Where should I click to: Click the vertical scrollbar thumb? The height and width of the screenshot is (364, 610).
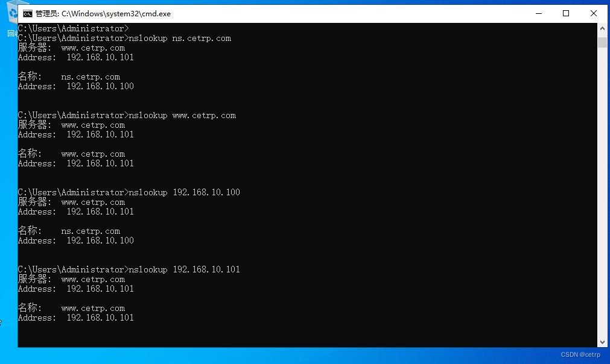pos(602,42)
